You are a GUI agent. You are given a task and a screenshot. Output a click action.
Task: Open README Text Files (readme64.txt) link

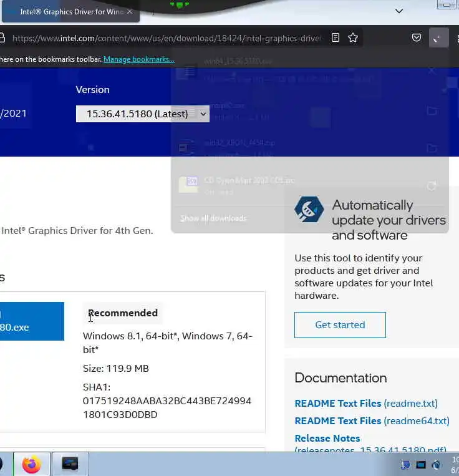click(372, 421)
